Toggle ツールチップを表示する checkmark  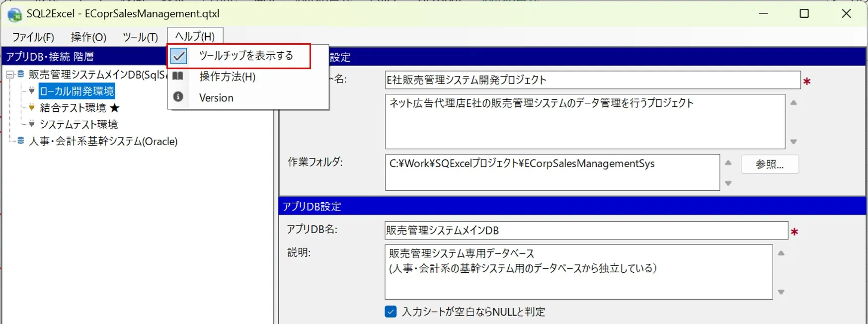(x=179, y=56)
